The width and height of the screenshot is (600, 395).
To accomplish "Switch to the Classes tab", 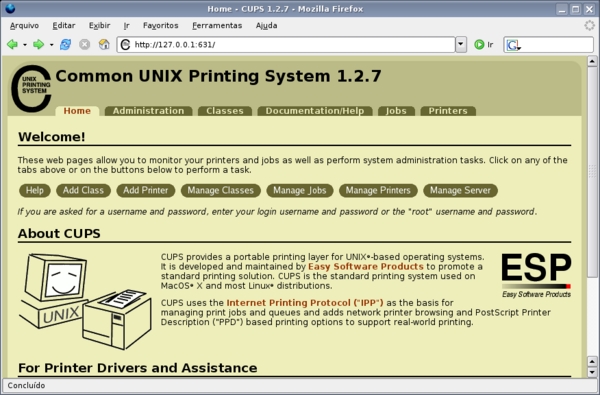I will pyautogui.click(x=225, y=111).
